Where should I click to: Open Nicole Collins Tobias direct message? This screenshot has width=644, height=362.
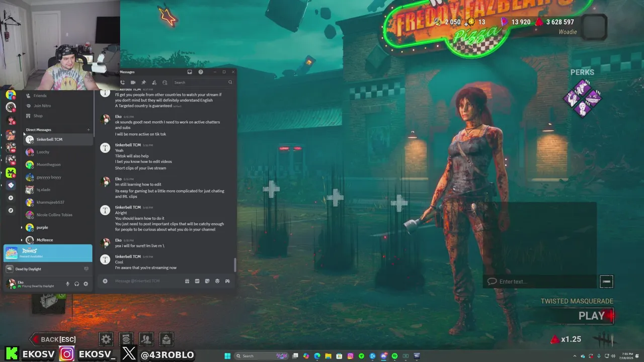[x=58, y=215]
